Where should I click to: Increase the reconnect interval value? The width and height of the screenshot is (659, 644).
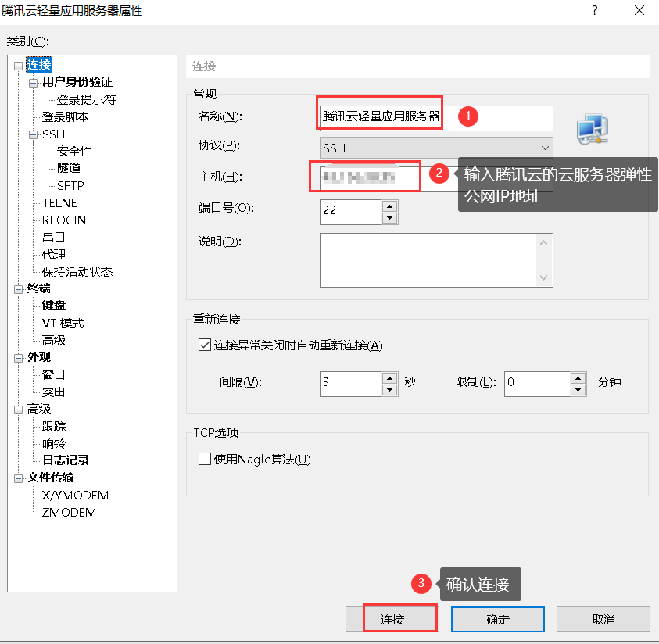click(x=390, y=378)
